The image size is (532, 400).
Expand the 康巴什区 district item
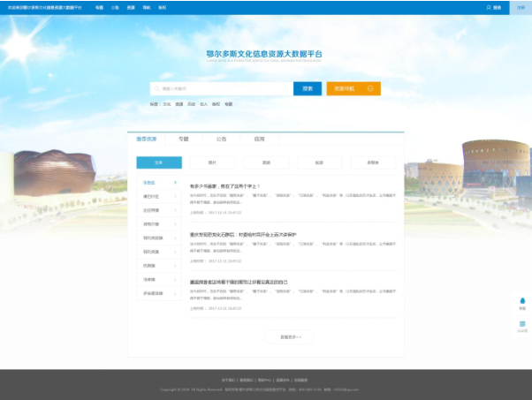click(x=158, y=196)
